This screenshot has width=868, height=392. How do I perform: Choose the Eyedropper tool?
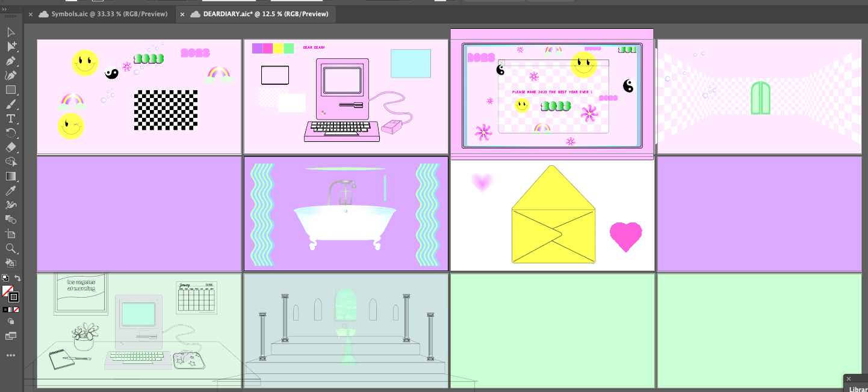(x=11, y=191)
